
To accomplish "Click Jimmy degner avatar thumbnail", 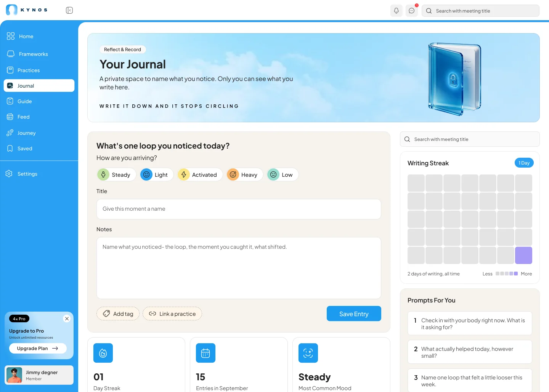I will (14, 375).
